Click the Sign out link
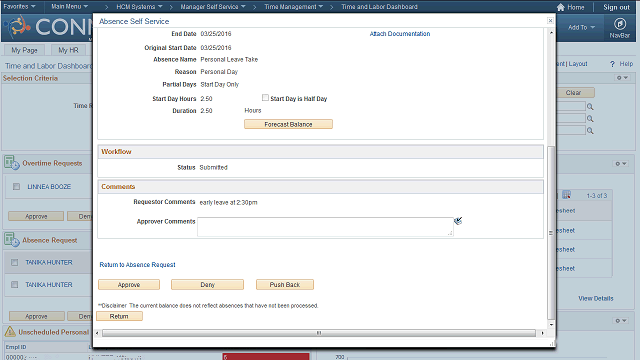 pos(616,7)
